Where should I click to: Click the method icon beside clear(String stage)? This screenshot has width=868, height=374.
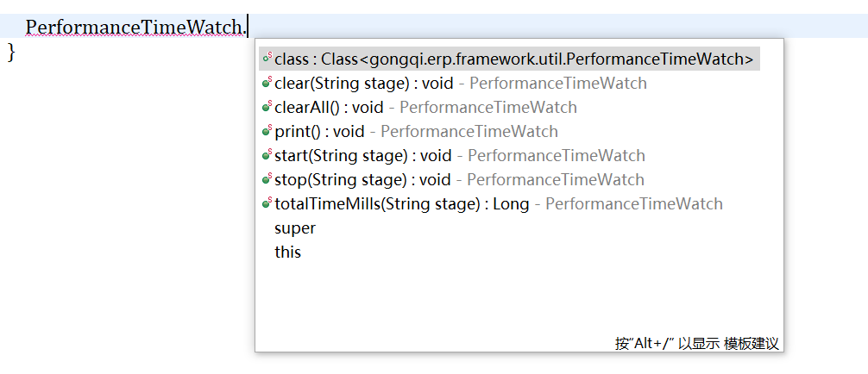267,83
